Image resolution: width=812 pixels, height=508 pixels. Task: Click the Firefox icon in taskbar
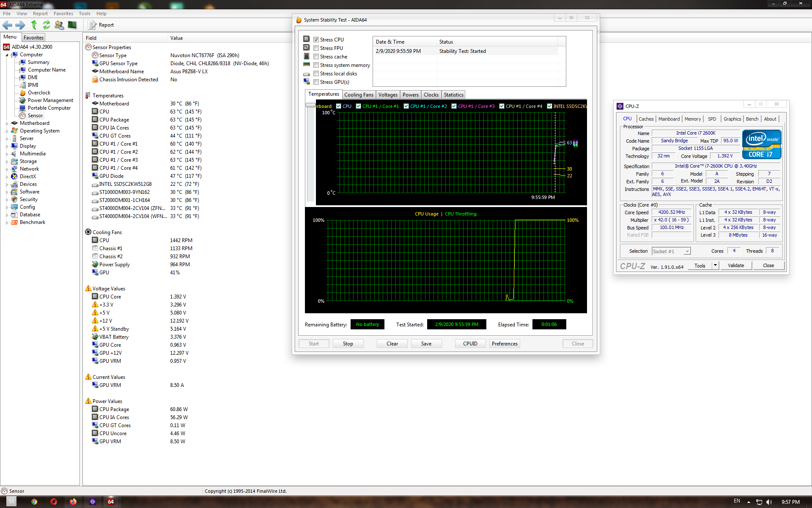73,502
